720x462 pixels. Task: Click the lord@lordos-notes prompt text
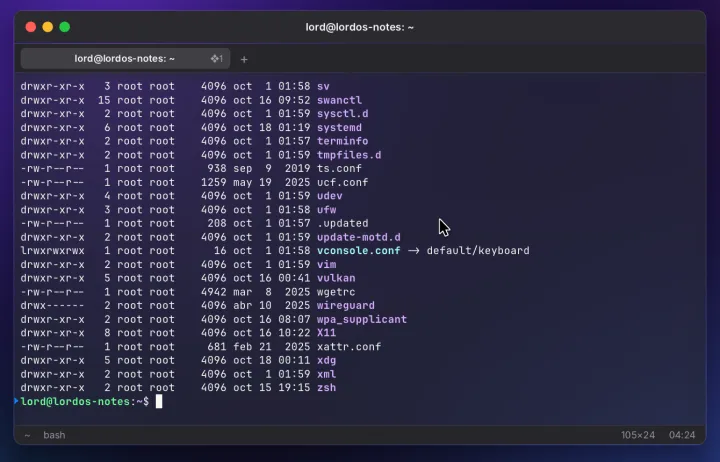coord(75,401)
